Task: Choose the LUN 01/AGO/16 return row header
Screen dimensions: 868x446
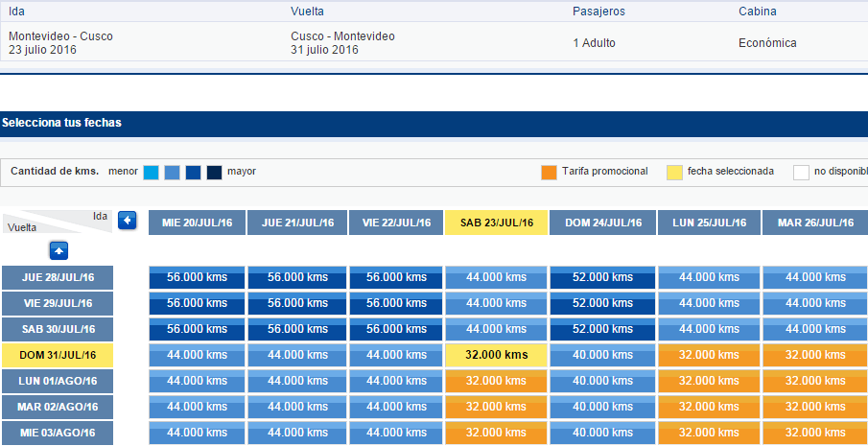Action: click(58, 381)
